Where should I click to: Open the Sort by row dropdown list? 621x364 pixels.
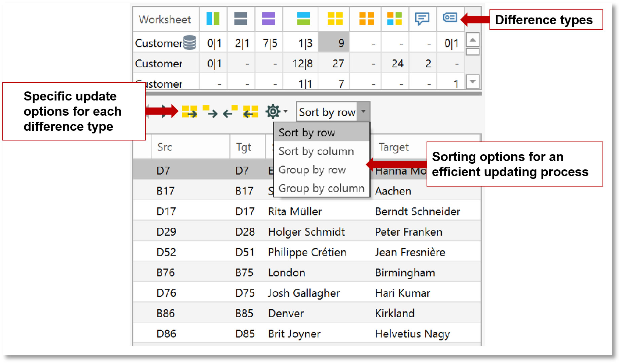pos(363,111)
